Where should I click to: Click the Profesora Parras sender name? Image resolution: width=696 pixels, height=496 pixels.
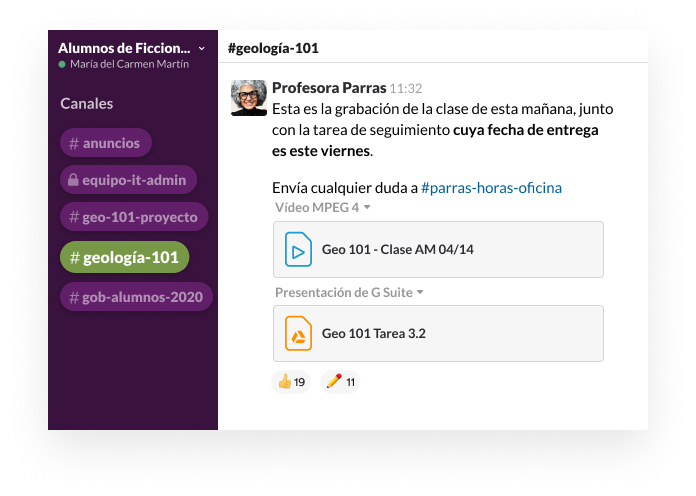[328, 88]
